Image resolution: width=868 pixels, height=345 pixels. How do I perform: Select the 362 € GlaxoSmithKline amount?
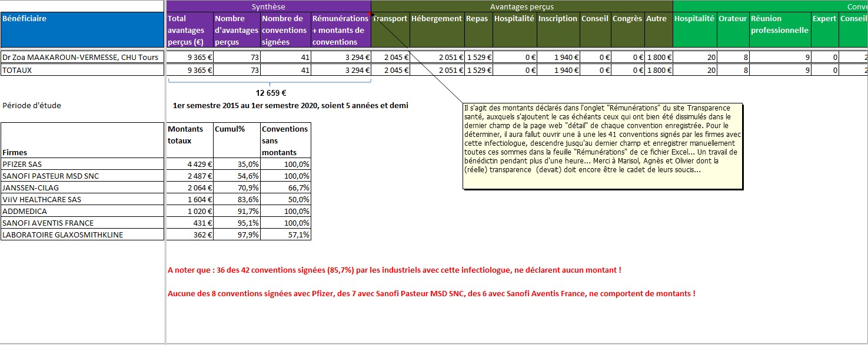[189, 235]
